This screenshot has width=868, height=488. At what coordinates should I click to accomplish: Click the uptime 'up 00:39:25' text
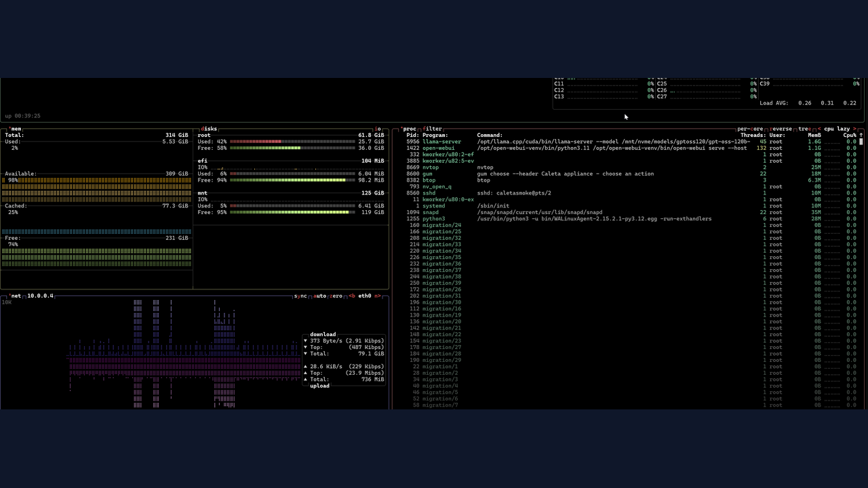[22, 116]
